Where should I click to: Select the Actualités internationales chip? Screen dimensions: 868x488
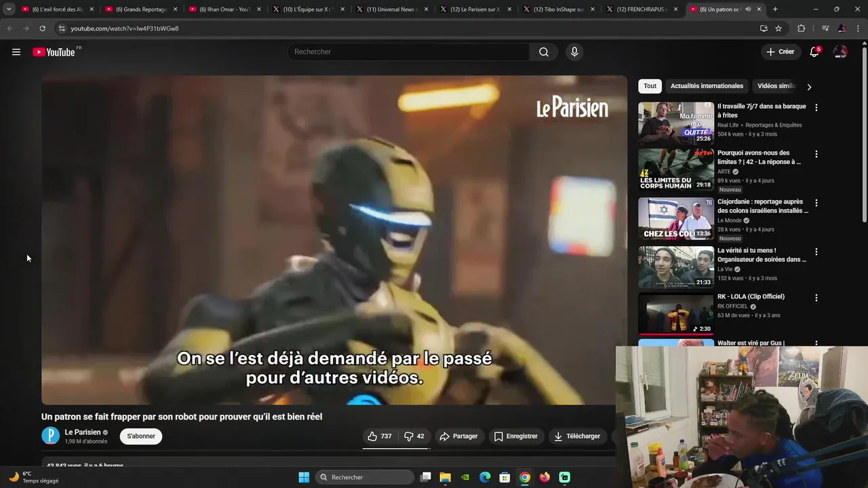click(x=707, y=86)
